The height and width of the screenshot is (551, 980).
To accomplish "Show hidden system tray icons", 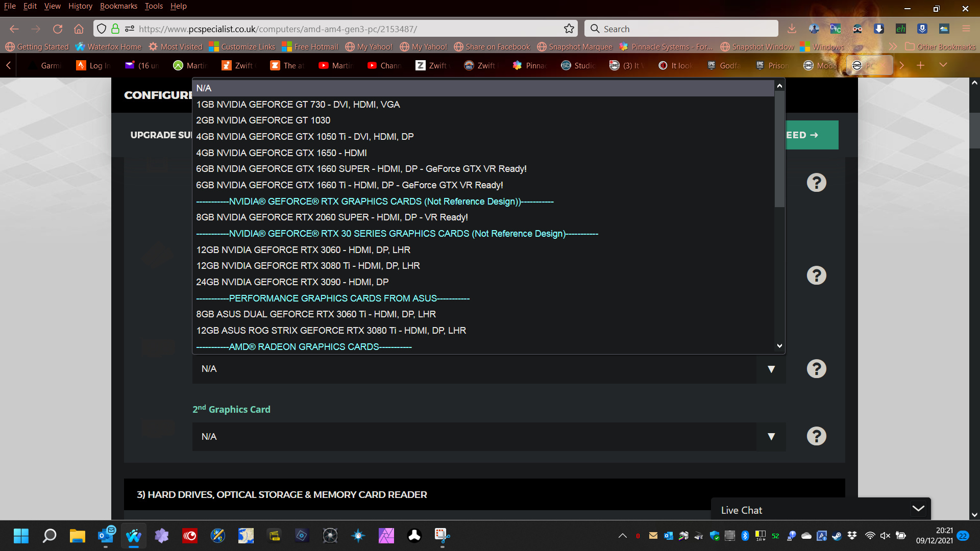I will coord(623,536).
